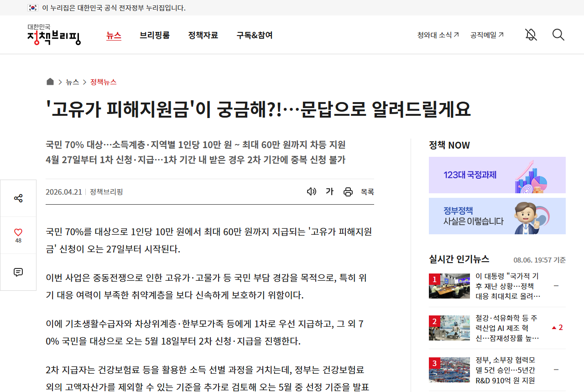This screenshot has height=392, width=584.
Task: Click the 정책브리핑 site logo
Action: (x=54, y=35)
